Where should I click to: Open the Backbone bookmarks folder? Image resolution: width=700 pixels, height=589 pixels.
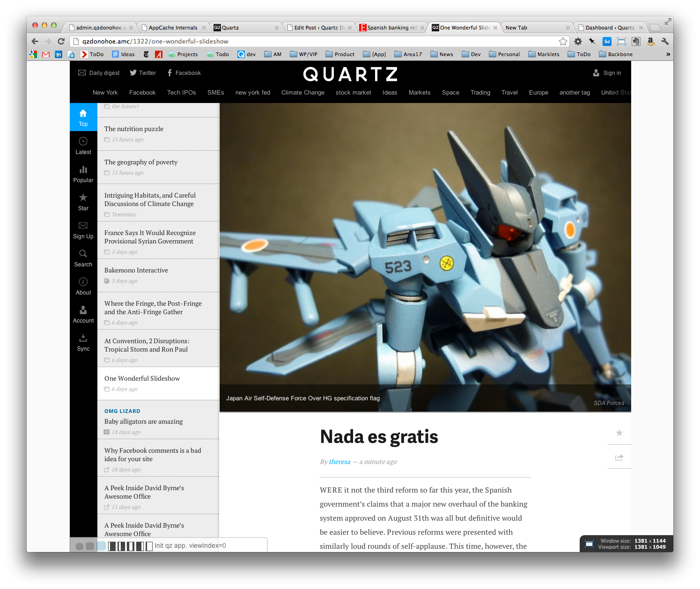click(x=616, y=54)
